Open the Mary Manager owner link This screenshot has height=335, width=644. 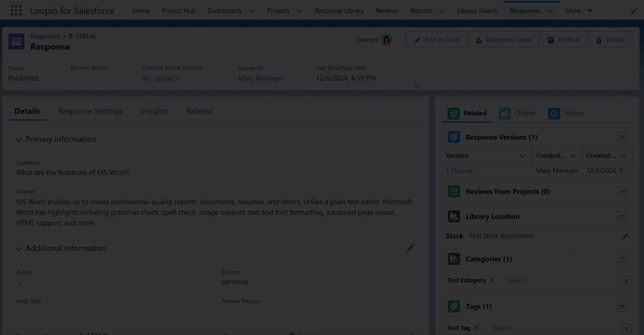pos(261,78)
